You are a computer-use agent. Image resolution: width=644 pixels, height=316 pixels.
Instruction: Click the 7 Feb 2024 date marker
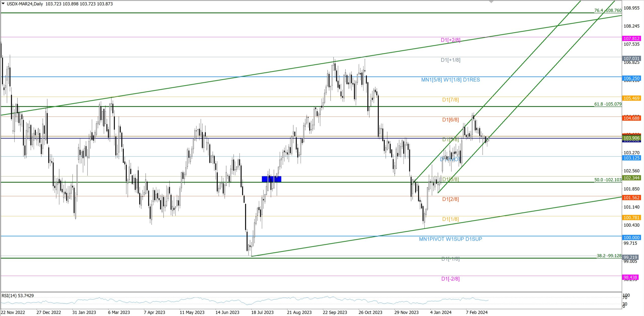pyautogui.click(x=476, y=312)
